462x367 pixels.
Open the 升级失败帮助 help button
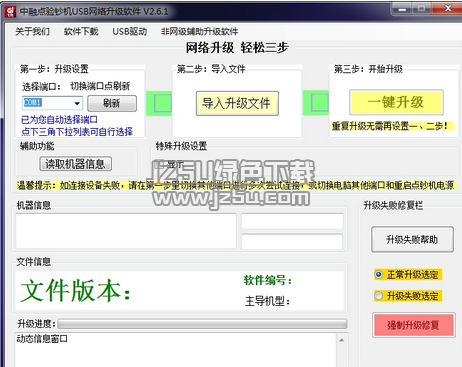pos(412,239)
